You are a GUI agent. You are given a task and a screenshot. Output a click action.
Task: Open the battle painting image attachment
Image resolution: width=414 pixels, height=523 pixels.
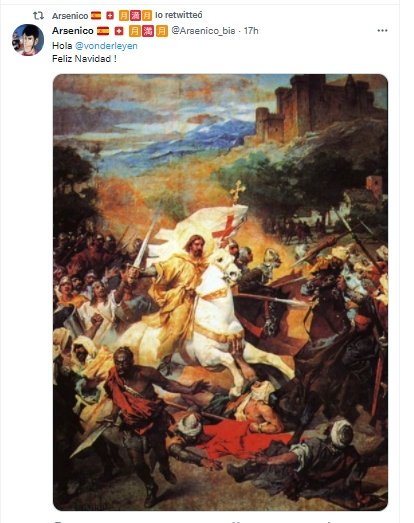coord(221,292)
